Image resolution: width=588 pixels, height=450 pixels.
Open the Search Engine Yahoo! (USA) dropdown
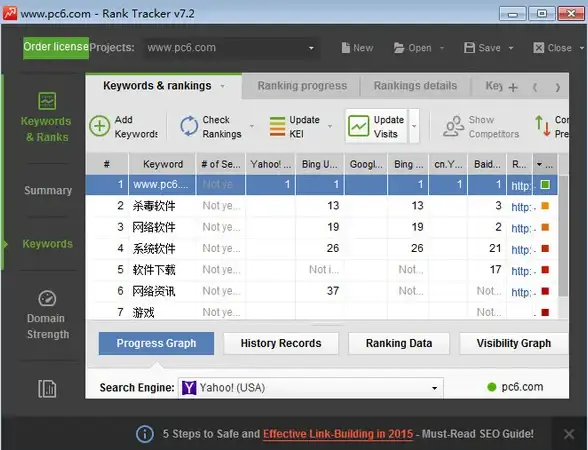click(311, 388)
